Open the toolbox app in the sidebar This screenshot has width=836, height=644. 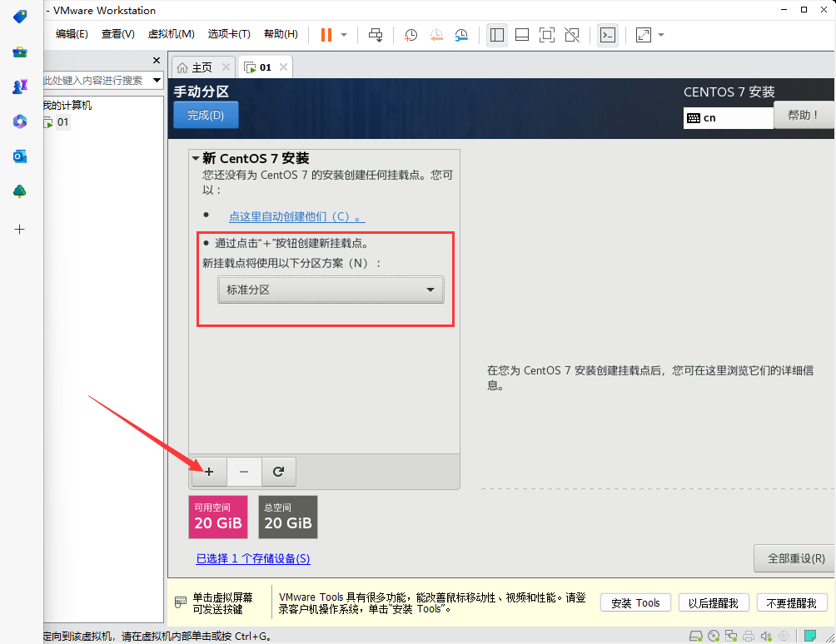(x=20, y=52)
